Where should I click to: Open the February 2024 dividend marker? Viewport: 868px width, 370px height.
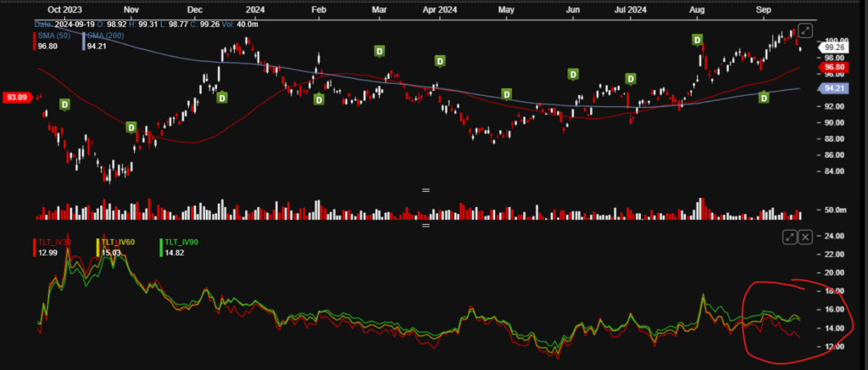tap(319, 99)
